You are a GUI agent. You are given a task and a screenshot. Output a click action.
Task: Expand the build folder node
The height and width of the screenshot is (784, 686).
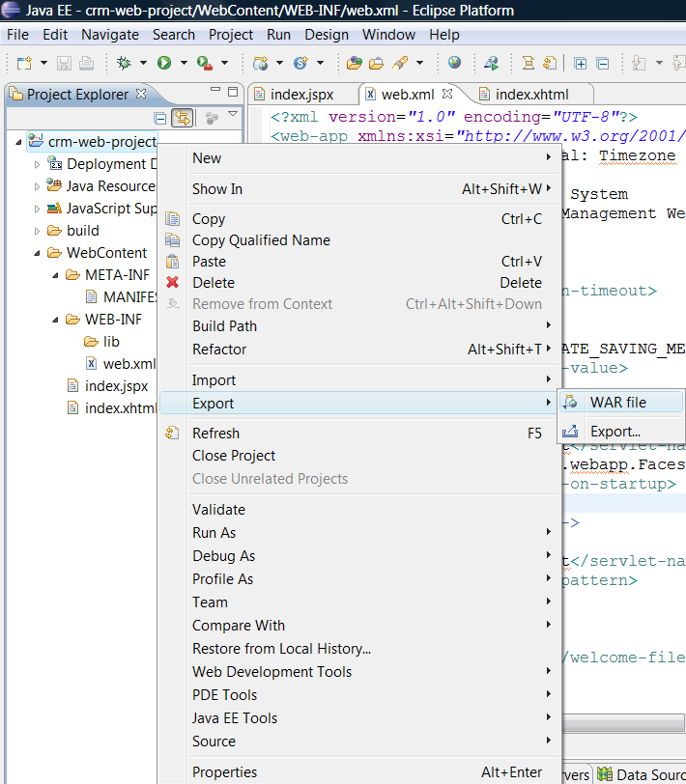[x=37, y=231]
